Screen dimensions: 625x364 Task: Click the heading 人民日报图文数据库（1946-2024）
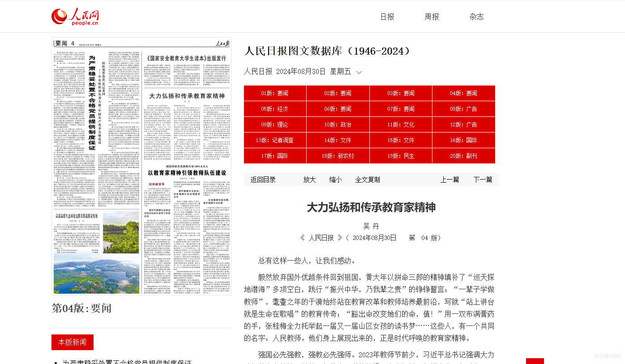click(327, 51)
